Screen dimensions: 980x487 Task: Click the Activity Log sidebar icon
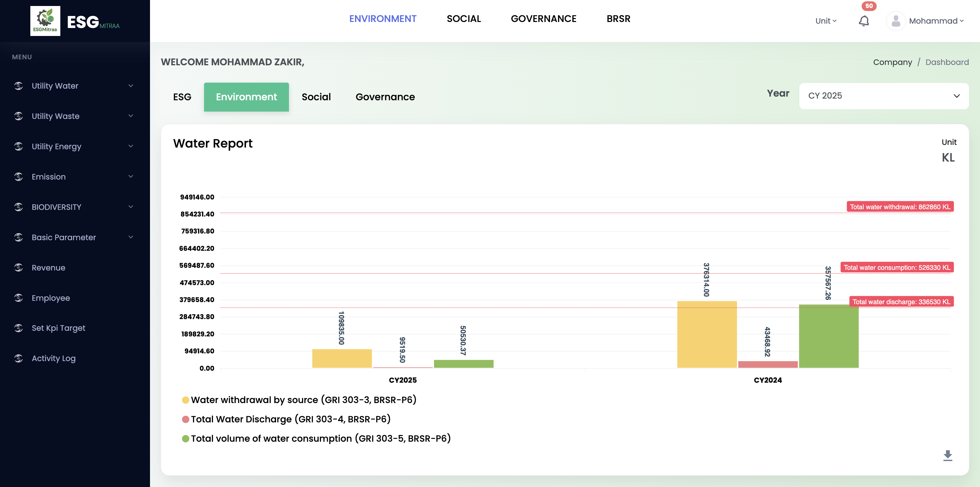[19, 358]
